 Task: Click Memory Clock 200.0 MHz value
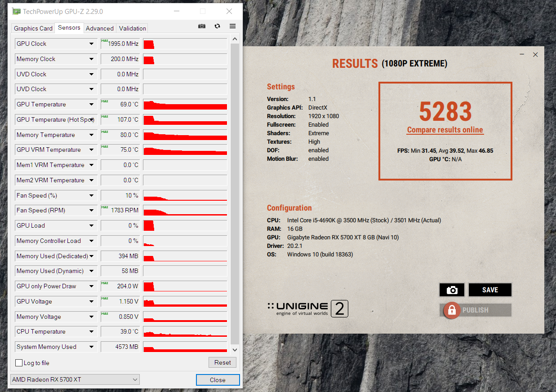click(120, 59)
